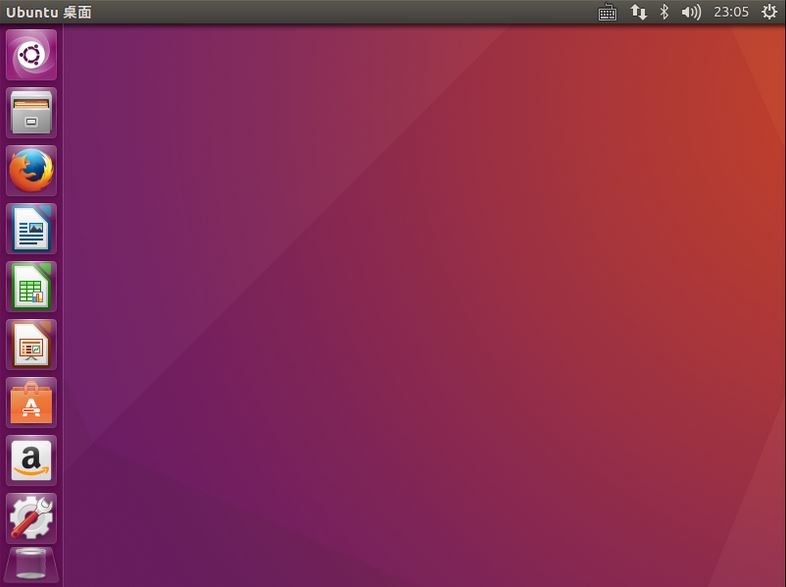
Task: Open the Ubuntu Dash search launcher
Action: [x=31, y=55]
